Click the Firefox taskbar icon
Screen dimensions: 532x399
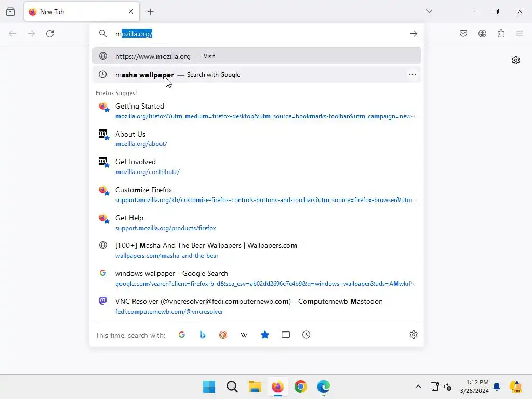pyautogui.click(x=278, y=387)
